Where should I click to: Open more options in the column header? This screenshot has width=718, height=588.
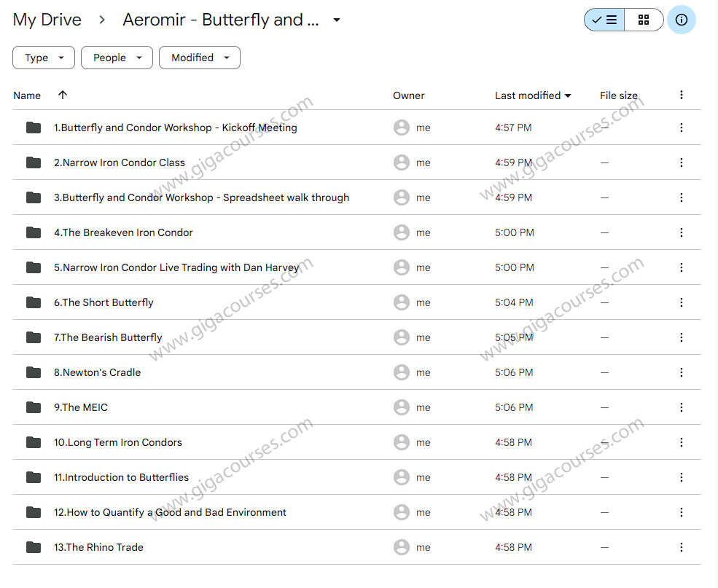[x=681, y=95]
